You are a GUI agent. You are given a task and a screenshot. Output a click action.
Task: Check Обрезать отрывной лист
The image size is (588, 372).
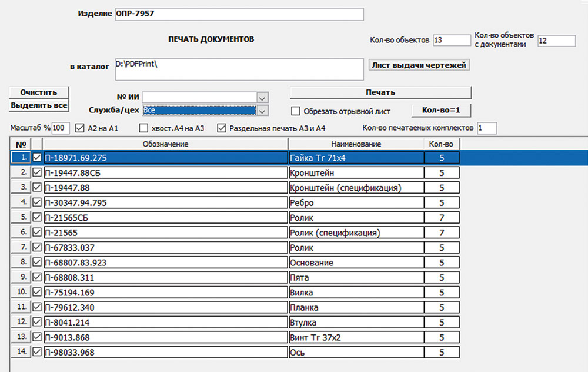click(296, 111)
